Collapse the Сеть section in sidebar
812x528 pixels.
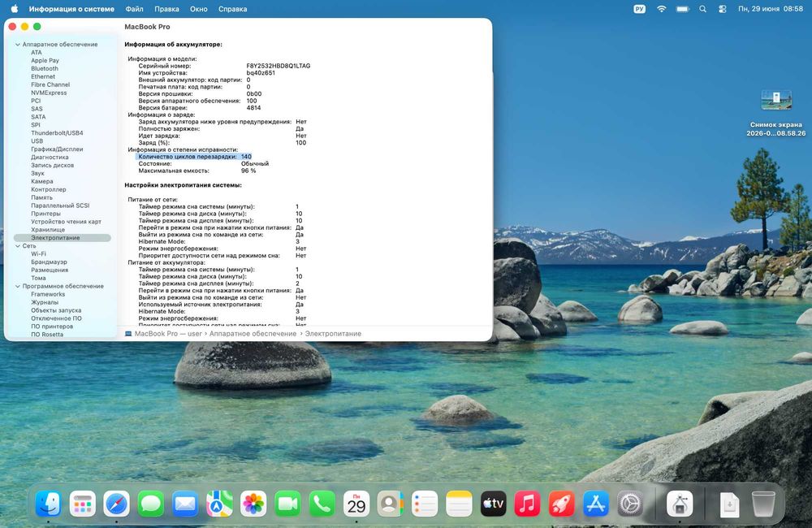click(x=18, y=246)
